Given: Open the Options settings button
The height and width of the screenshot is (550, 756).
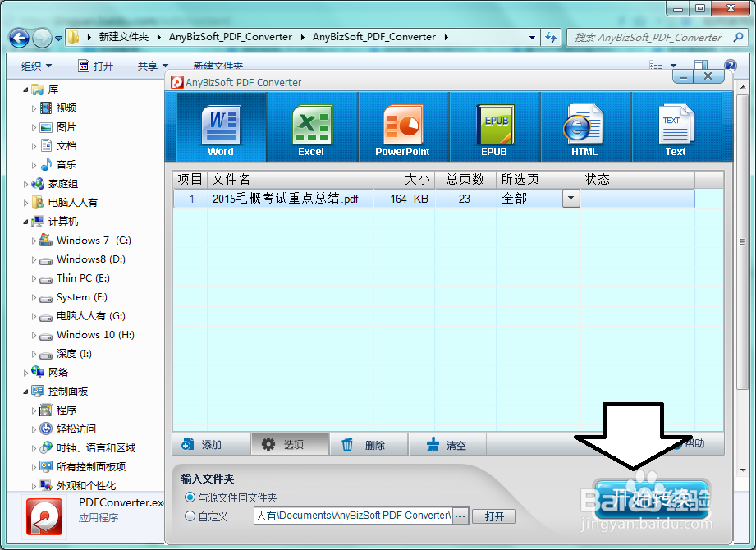Looking at the screenshot, I should pos(291,444).
